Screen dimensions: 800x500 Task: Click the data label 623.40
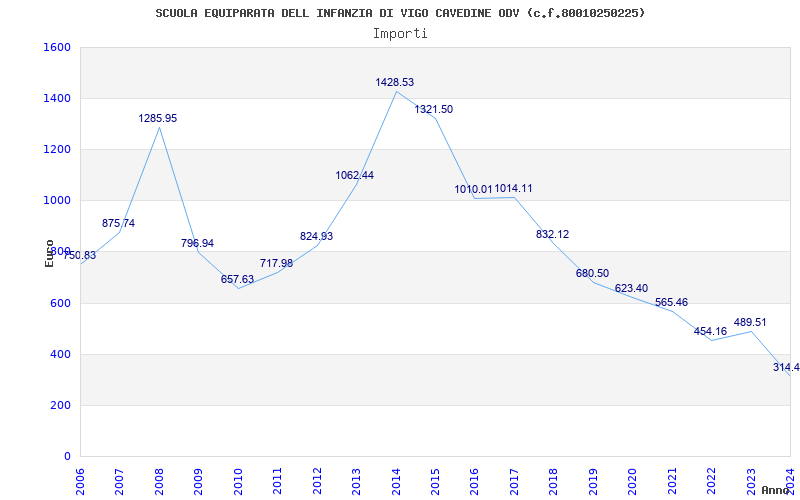(632, 288)
